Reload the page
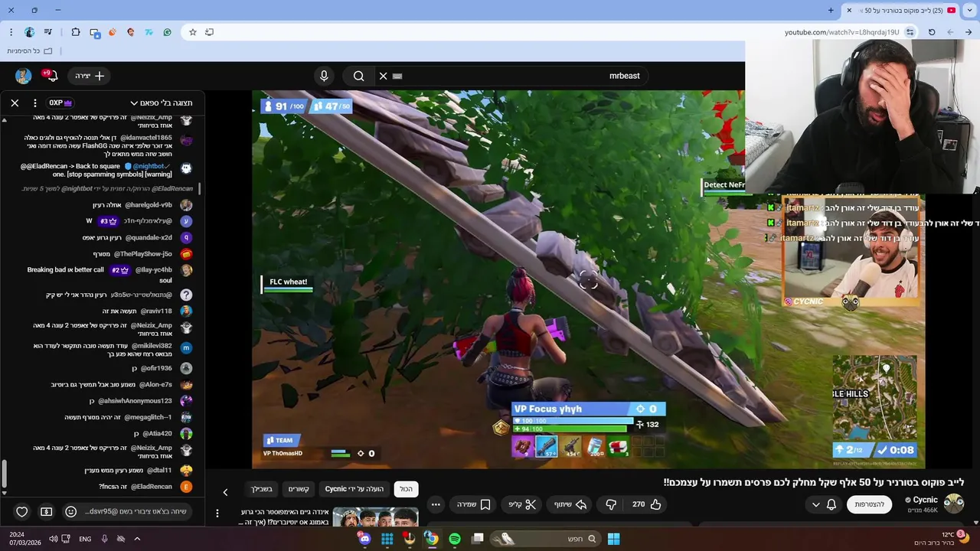Image resolution: width=980 pixels, height=551 pixels. click(x=932, y=32)
